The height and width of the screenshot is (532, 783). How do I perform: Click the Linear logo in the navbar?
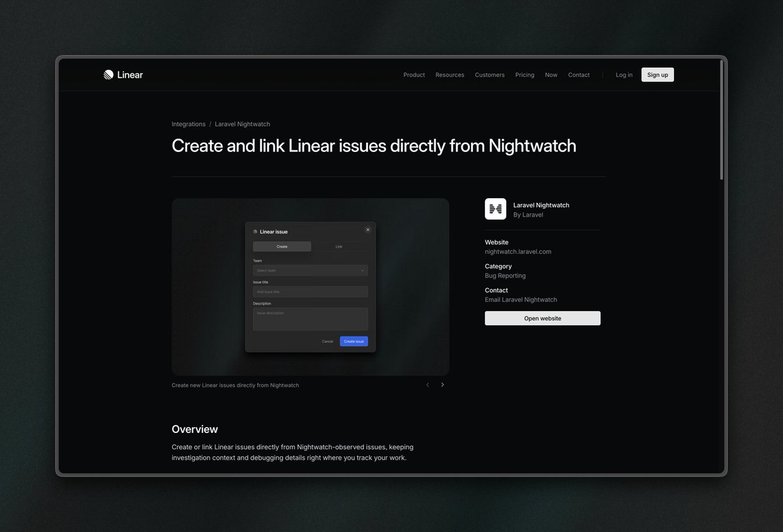(123, 74)
